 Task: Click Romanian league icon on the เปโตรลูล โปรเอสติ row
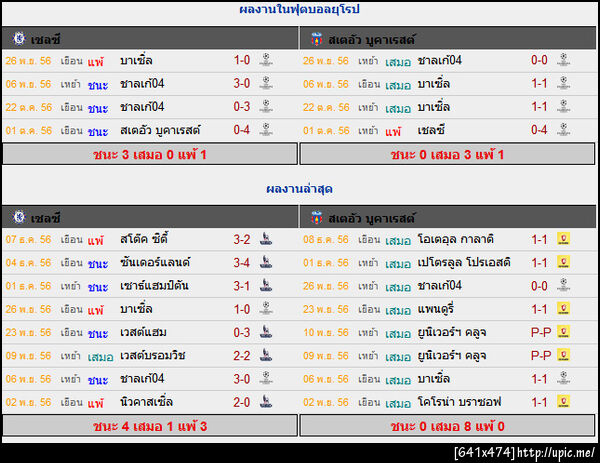564,262
